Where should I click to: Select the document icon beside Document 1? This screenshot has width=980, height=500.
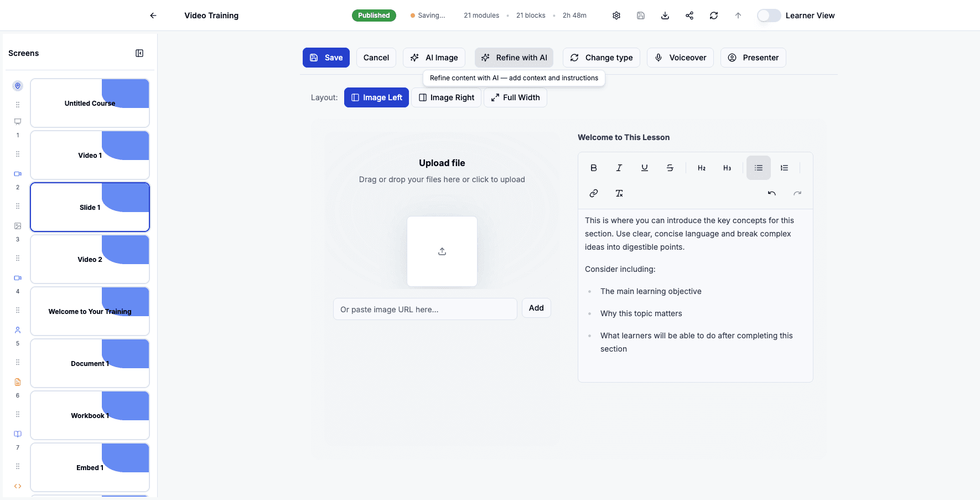point(17,382)
